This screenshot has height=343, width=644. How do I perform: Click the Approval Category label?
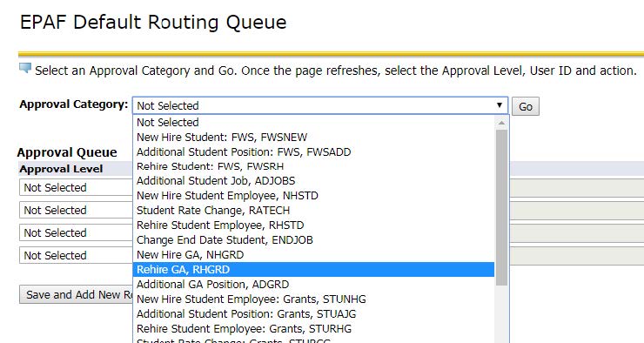click(x=74, y=104)
